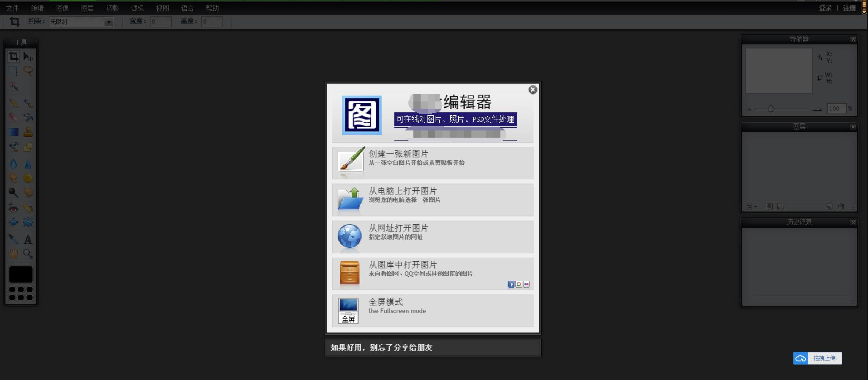Open the 视图 menu

coord(162,8)
